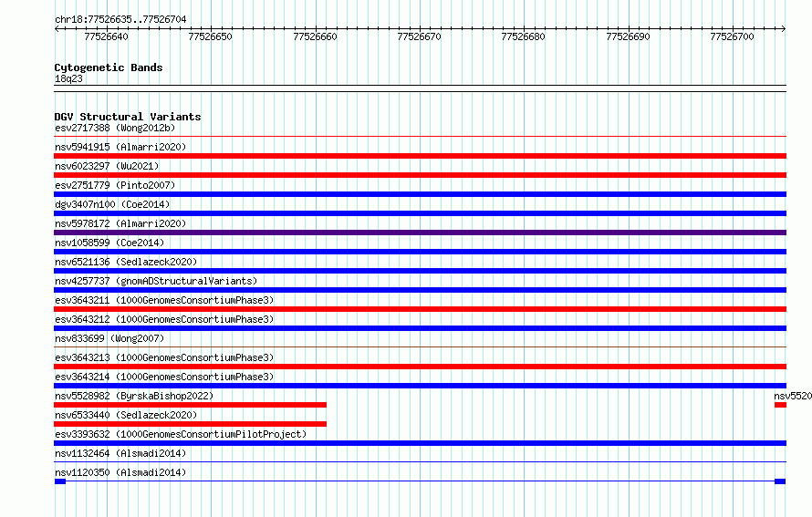Select the short red bar under nsv6533440
The height and width of the screenshot is (517, 812).
(x=190, y=424)
